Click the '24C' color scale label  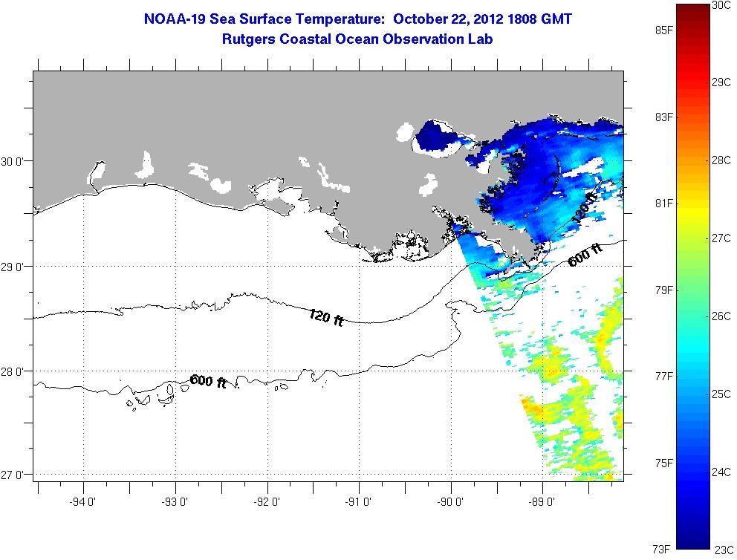(721, 472)
